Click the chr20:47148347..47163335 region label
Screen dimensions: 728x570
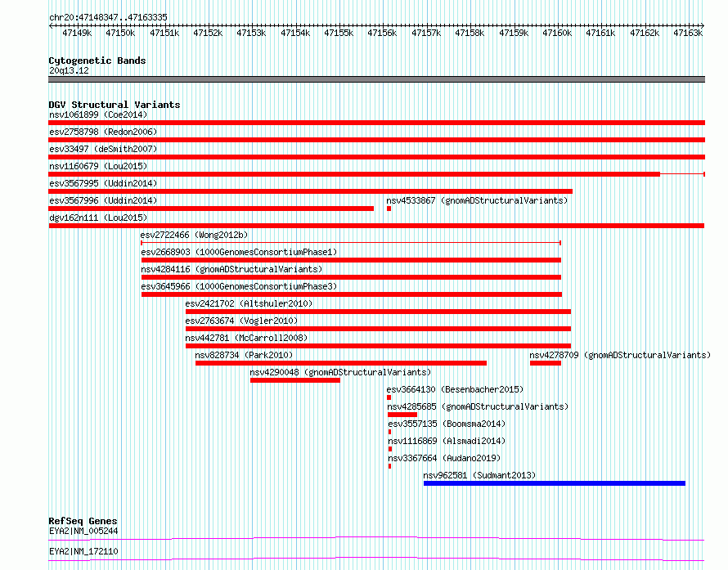pos(108,17)
